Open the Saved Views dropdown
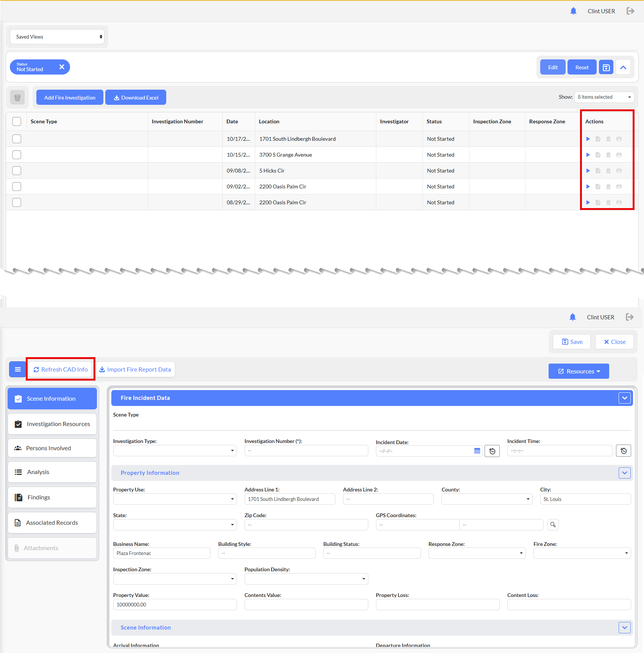 (x=57, y=37)
